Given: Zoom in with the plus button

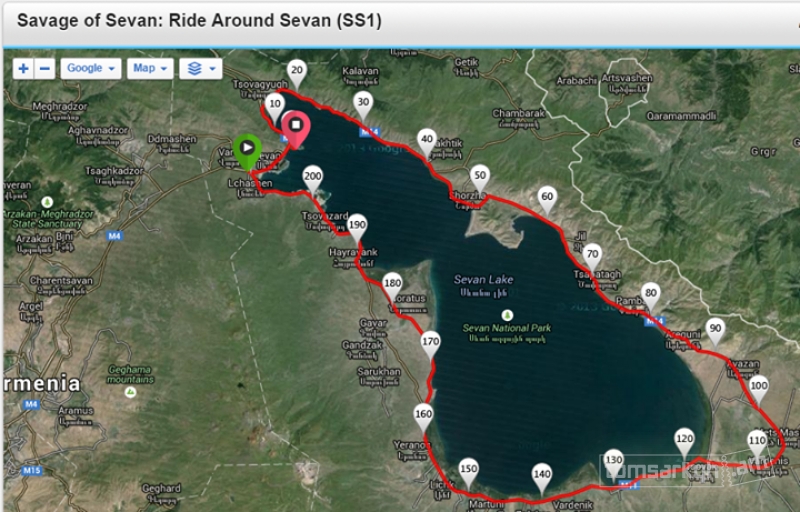Looking at the screenshot, I should (24, 68).
